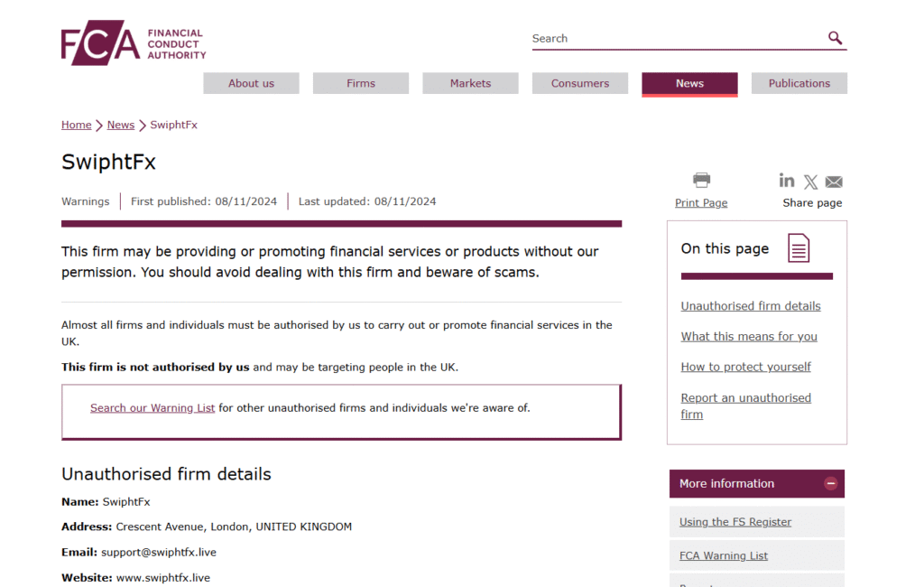This screenshot has height=587, width=924.
Task: Go to Home breadcrumb link
Action: pyautogui.click(x=76, y=125)
